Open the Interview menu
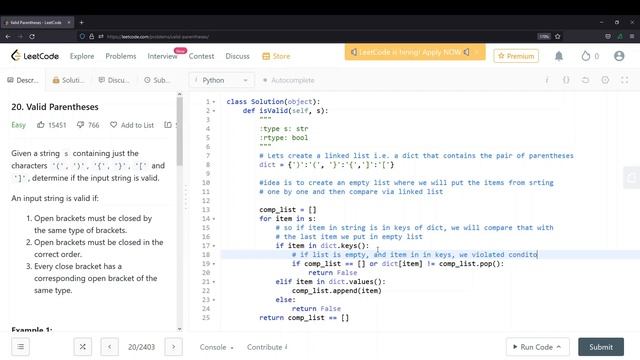Screen dimensions: 640x360 [x=162, y=56]
